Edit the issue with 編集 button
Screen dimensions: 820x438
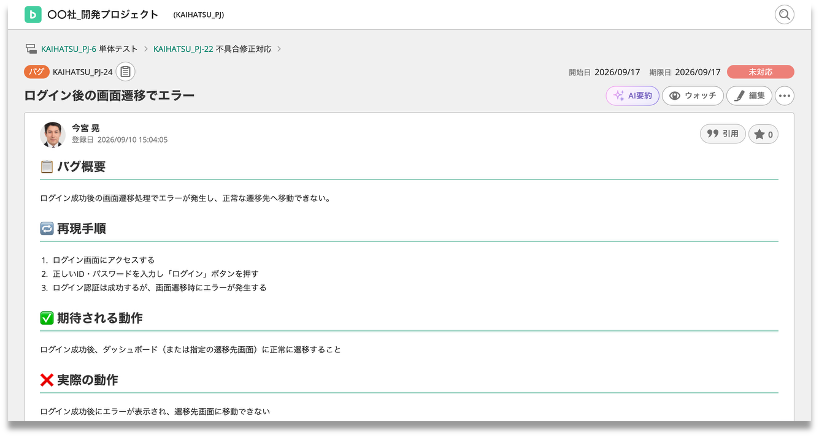tap(749, 96)
